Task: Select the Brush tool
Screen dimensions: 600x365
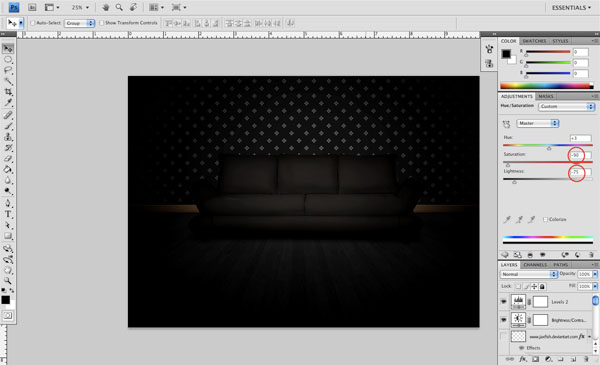Action: click(x=8, y=126)
